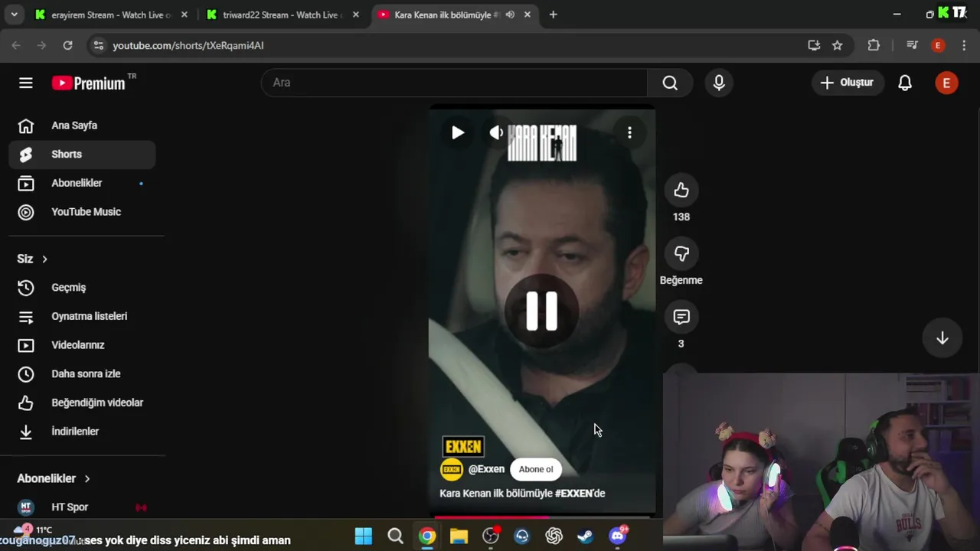The height and width of the screenshot is (551, 980).
Task: Open the comments showing 3
Action: point(681,317)
